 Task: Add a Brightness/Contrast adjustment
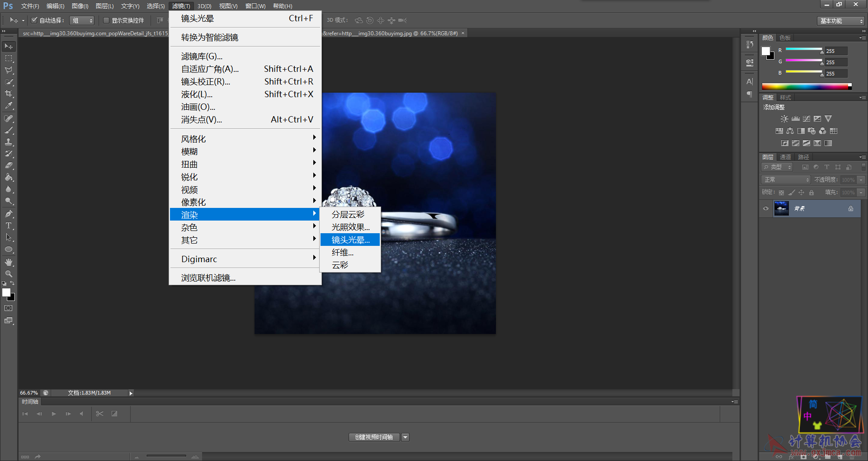click(x=784, y=119)
